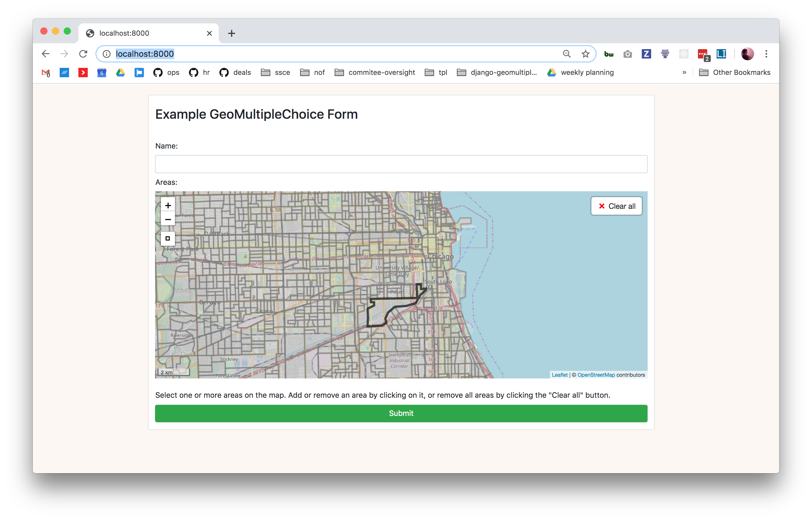Viewport: 812px width, 520px height.
Task: Open the Chrome three-dot menu
Action: click(x=766, y=54)
